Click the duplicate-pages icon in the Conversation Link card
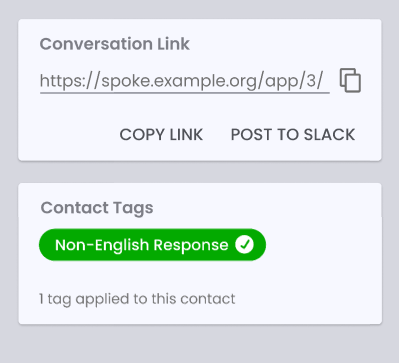 pos(350,80)
